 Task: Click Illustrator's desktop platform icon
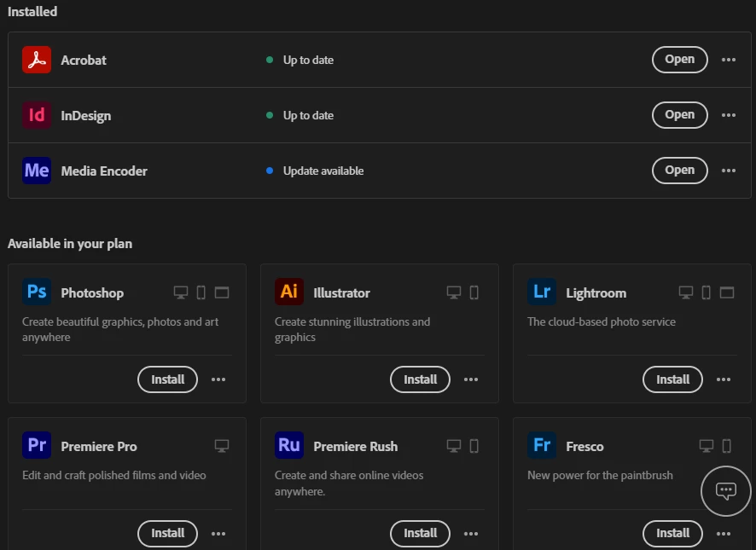point(454,292)
